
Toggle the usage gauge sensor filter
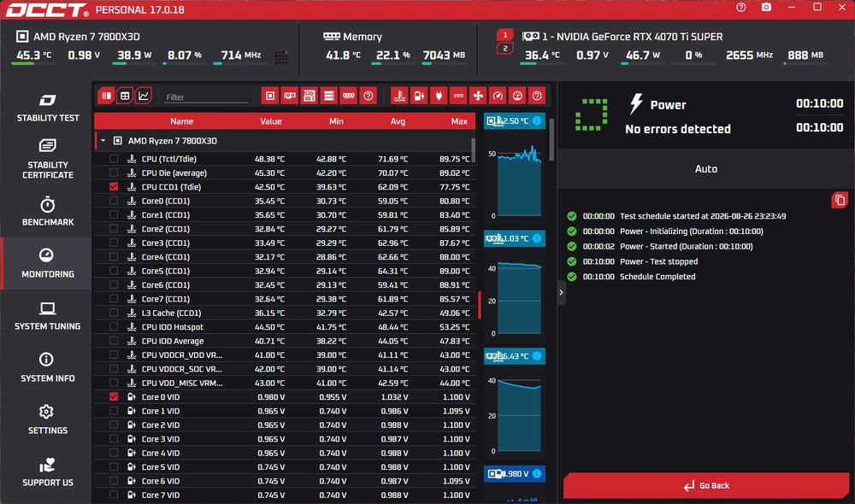coord(517,96)
